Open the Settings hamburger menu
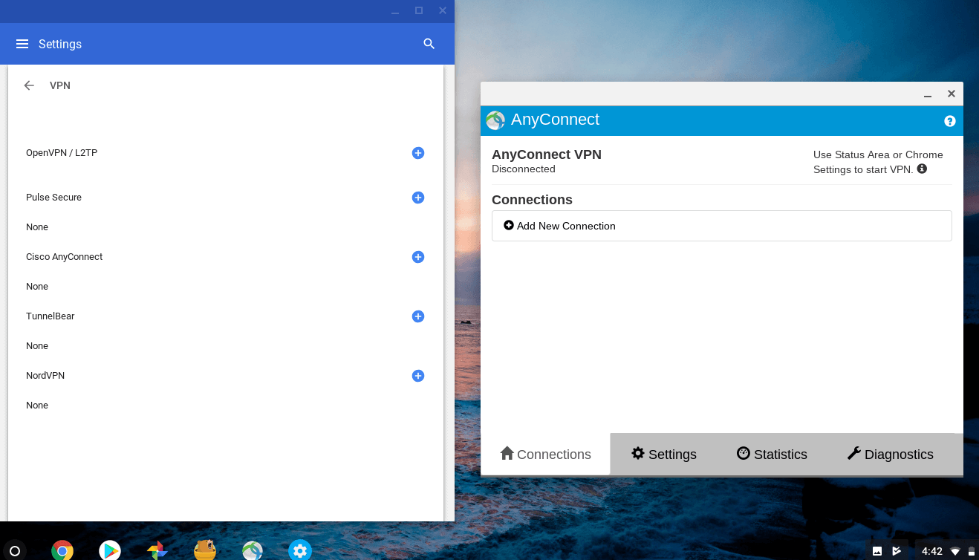 click(x=22, y=44)
